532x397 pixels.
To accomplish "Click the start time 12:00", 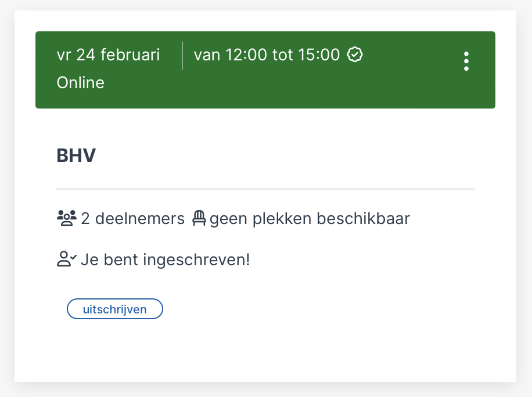I will [246, 55].
